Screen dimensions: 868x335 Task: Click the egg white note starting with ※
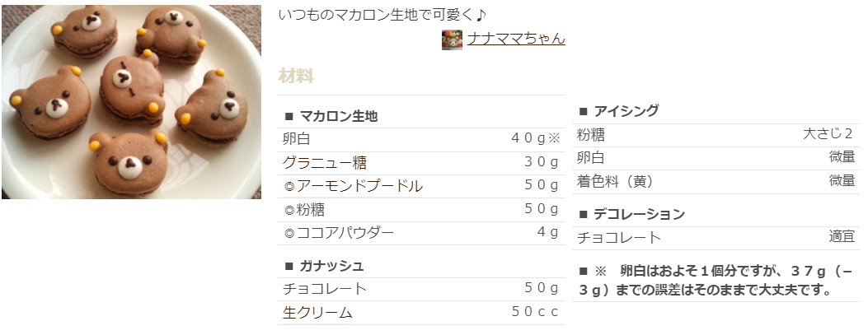click(x=716, y=281)
